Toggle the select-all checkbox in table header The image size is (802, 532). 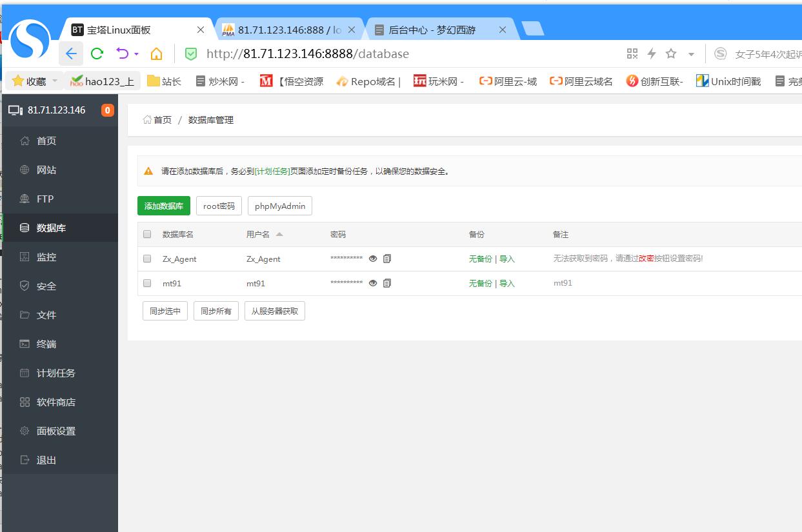pos(147,234)
